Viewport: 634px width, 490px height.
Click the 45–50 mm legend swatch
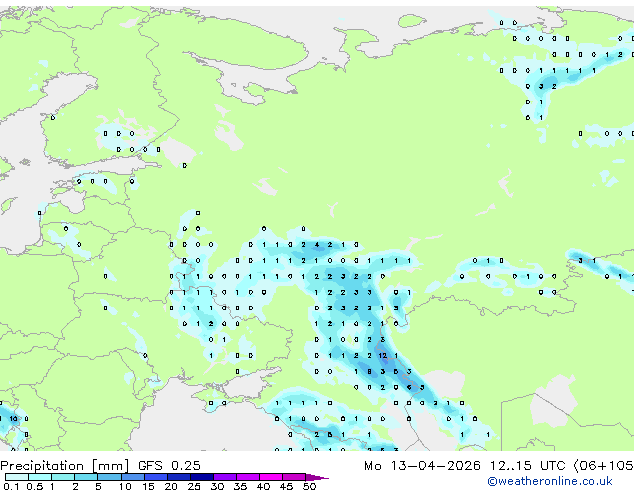[294, 477]
